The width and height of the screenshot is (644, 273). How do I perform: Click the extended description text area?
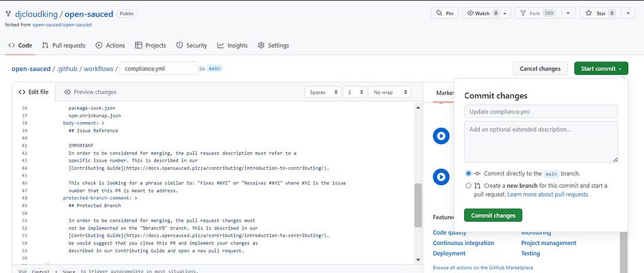541,142
